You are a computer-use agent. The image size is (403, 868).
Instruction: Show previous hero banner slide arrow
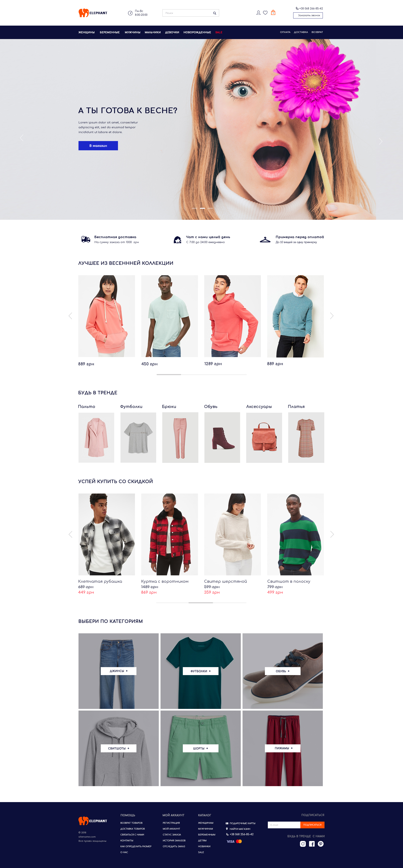pos(22,137)
